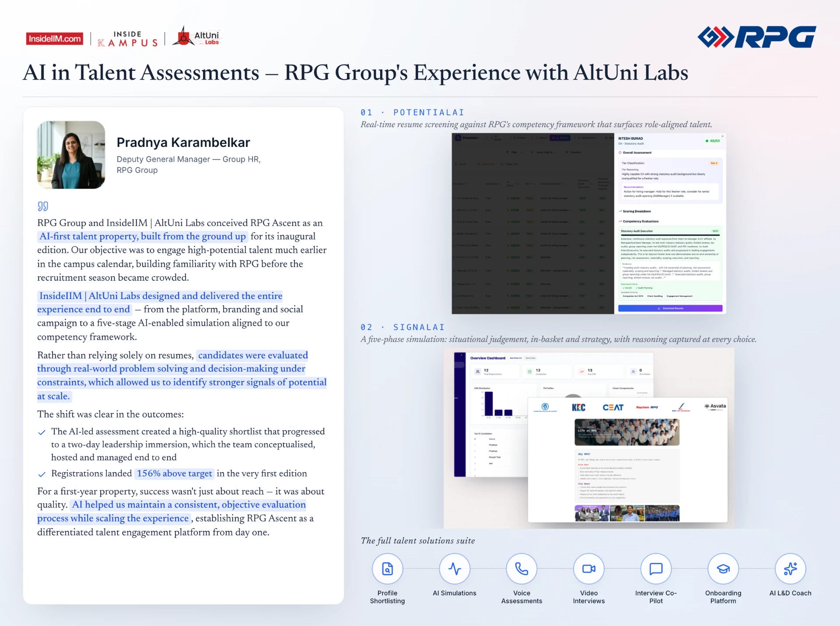
Task: Click the tallest bar in CRS Distribution chart
Action: [489, 403]
